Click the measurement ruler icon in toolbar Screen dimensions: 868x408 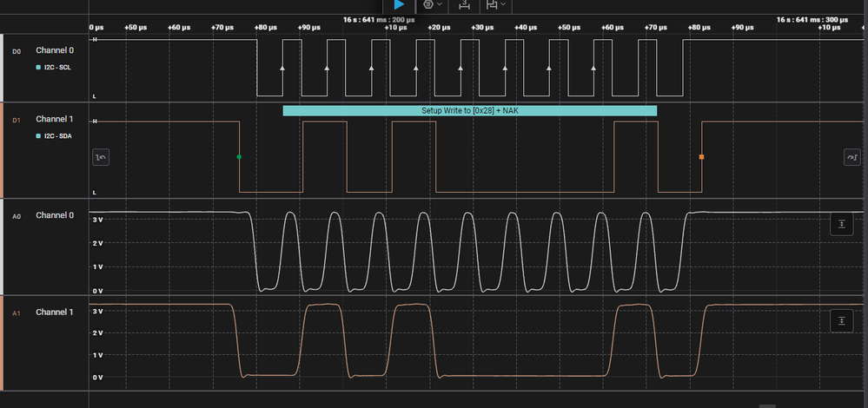click(464, 5)
